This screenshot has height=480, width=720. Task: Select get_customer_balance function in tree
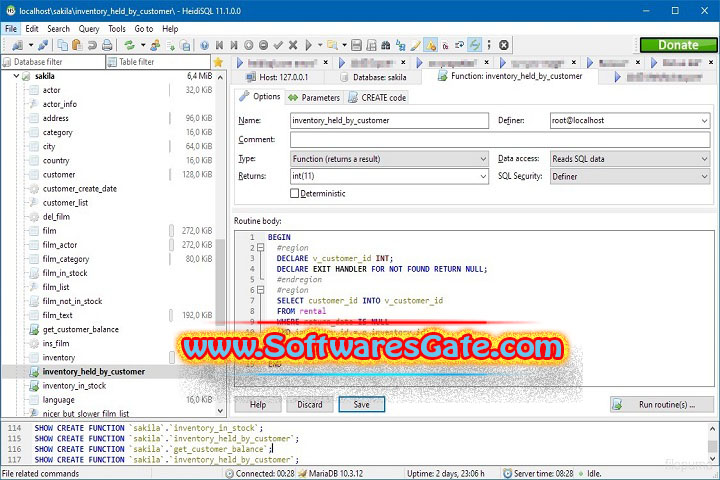(x=80, y=329)
